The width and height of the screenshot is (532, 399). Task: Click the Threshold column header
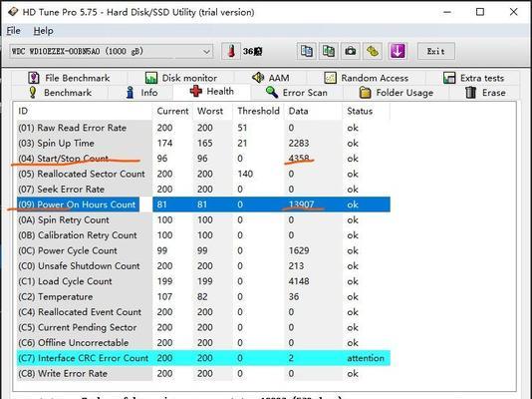258,111
